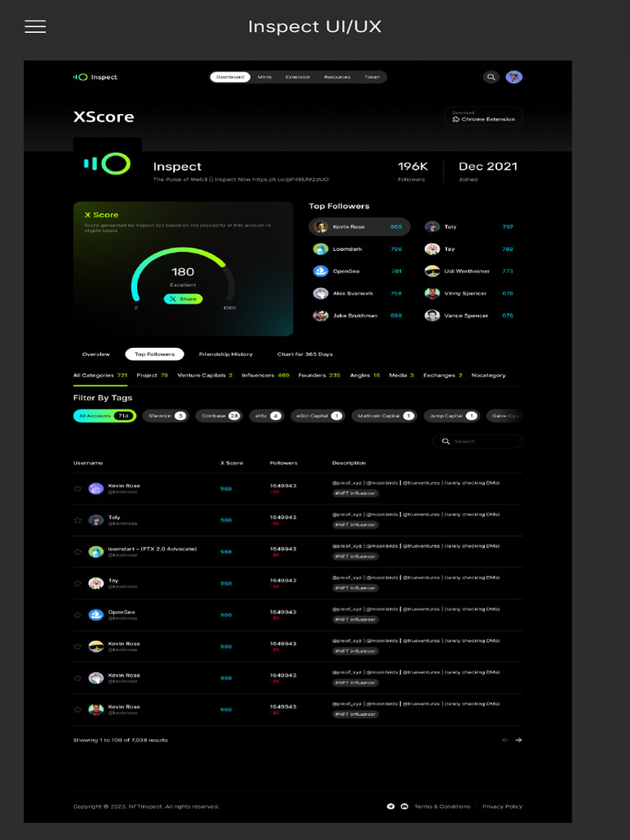
Task: Click Kevin Rose avatar in Top Followers
Action: pyautogui.click(x=321, y=226)
